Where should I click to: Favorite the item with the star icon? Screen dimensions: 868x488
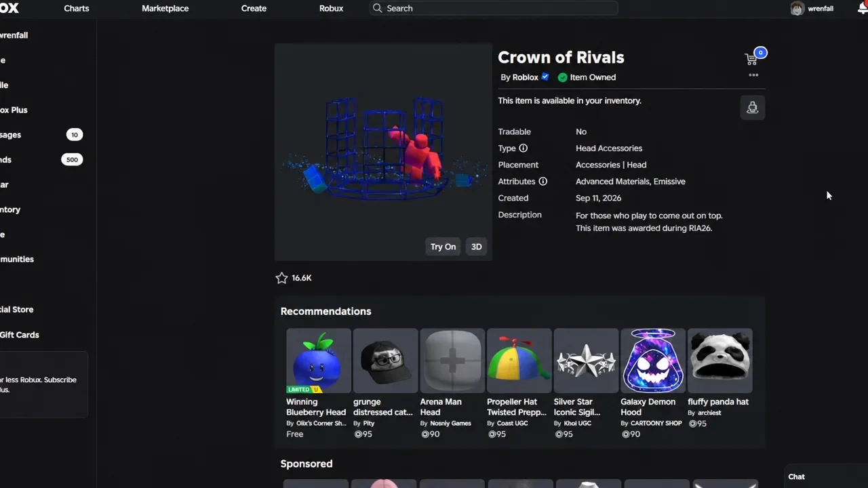281,278
